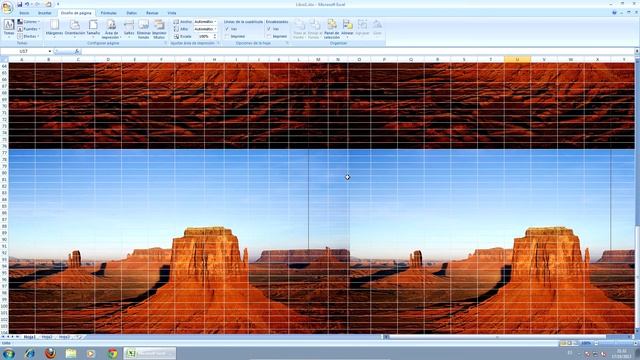Toggle Imprimir checkbox under Líneas de la cuadrícula

point(227,36)
